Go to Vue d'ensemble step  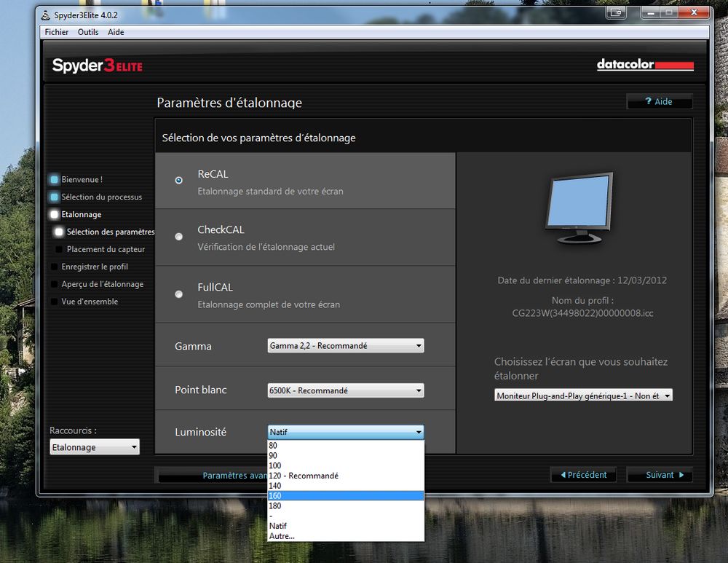[90, 302]
